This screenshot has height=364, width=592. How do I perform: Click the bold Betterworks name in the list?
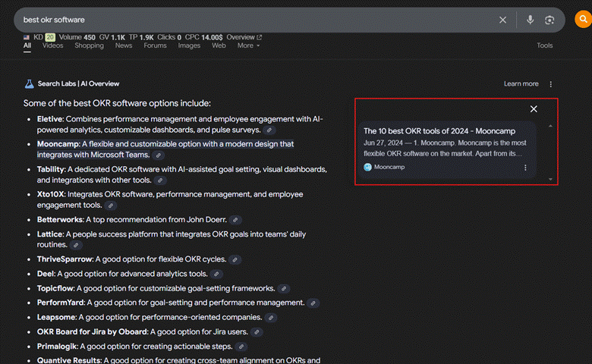(61, 219)
